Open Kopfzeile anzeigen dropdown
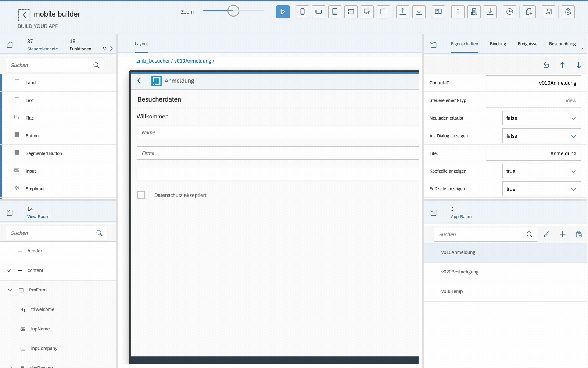This screenshot has height=368, width=588. point(541,171)
